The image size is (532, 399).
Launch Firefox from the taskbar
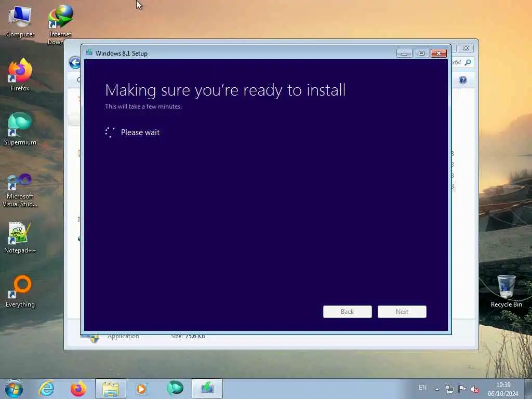point(78,389)
